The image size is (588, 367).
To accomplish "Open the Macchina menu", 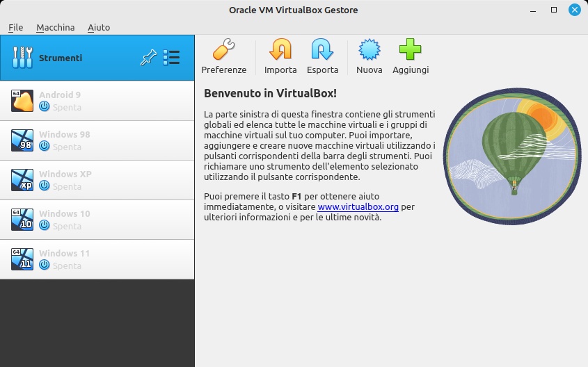I will [x=56, y=27].
